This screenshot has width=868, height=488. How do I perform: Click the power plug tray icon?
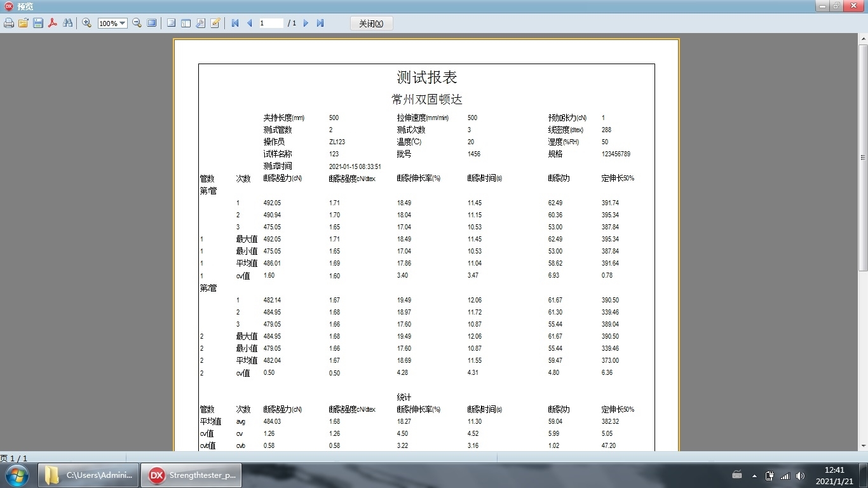pos(770,475)
